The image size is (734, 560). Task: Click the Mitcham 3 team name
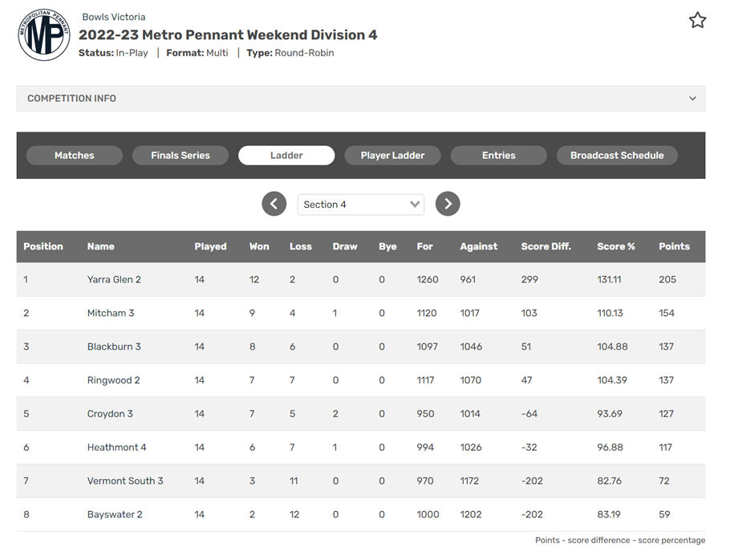pos(111,313)
